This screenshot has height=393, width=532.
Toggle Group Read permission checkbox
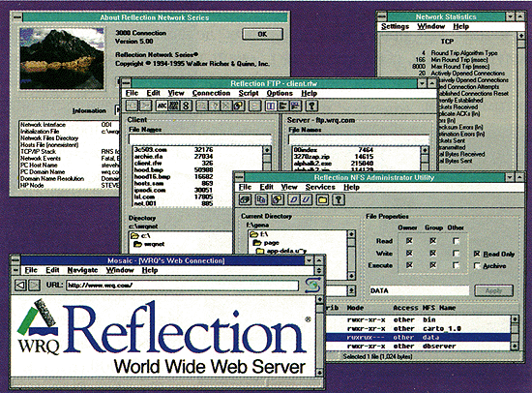[x=433, y=241]
